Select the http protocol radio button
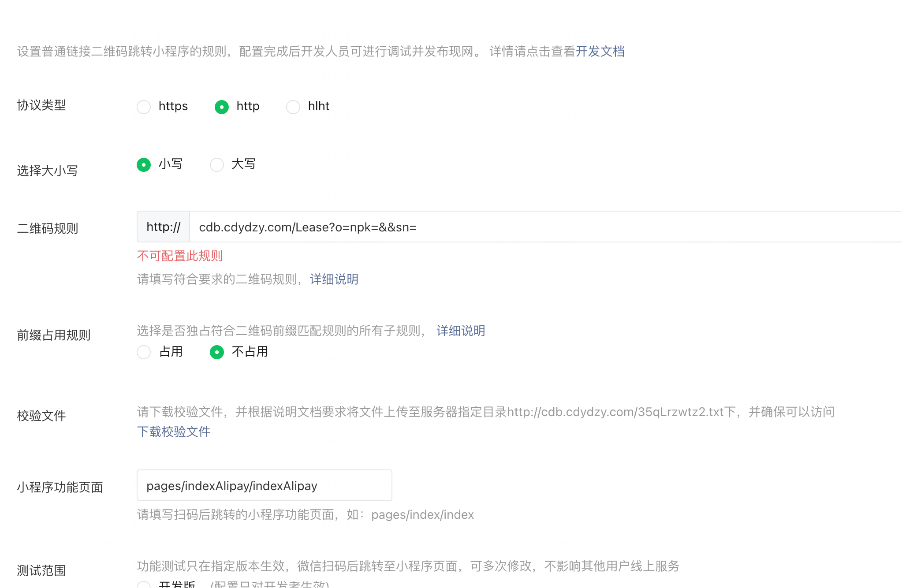The image size is (902, 588). coord(221,107)
